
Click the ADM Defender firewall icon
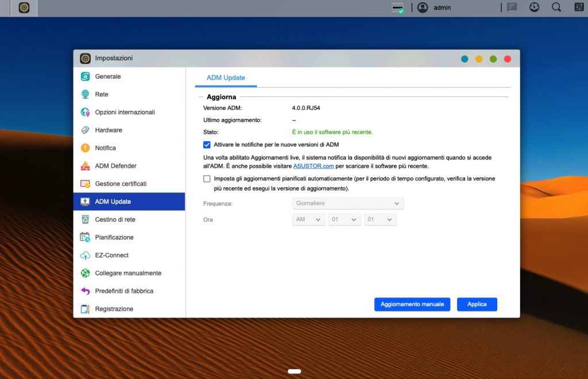(85, 166)
